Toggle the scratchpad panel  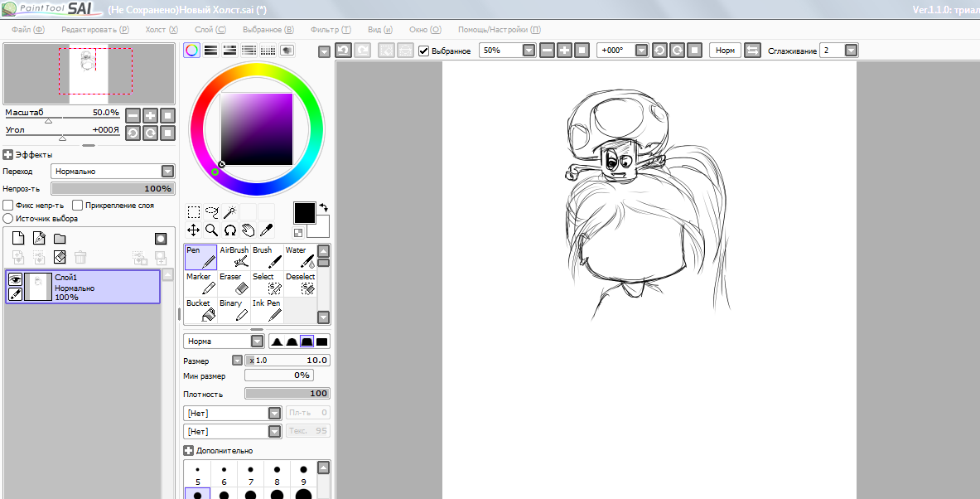pos(287,51)
